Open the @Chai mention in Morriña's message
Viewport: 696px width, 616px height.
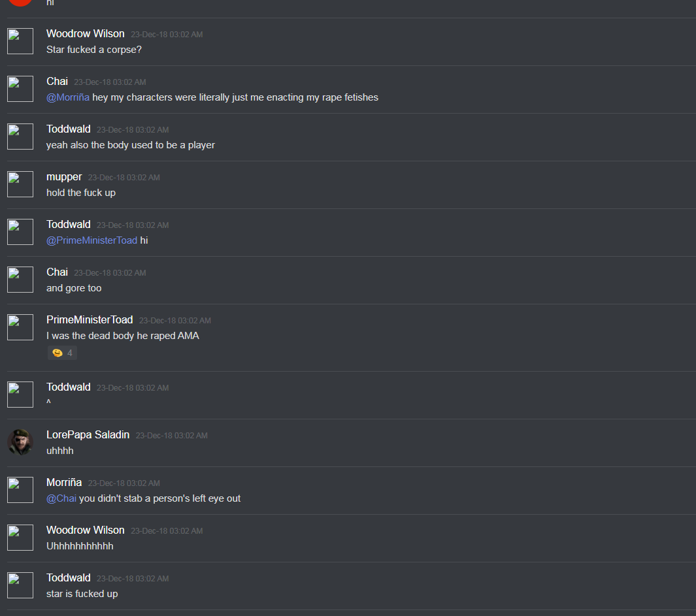click(x=61, y=498)
